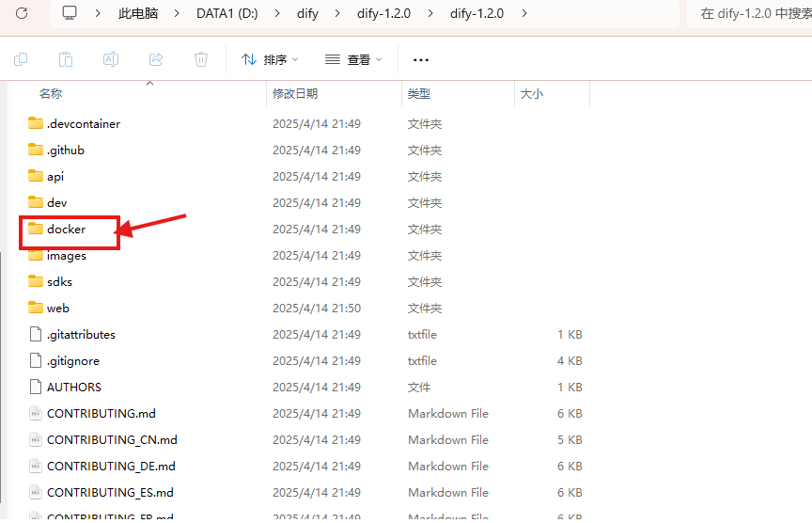
Task: Select the .devcontainer folder icon
Action: click(36, 123)
